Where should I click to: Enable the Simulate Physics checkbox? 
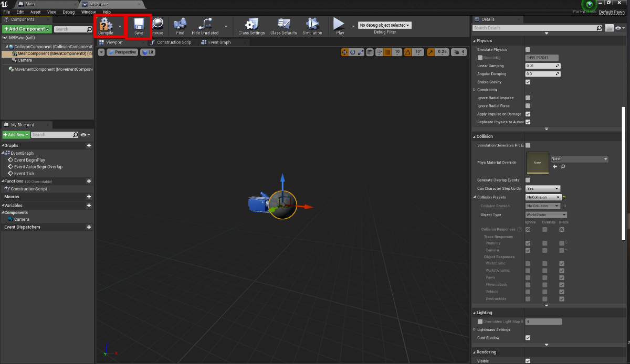(x=528, y=49)
